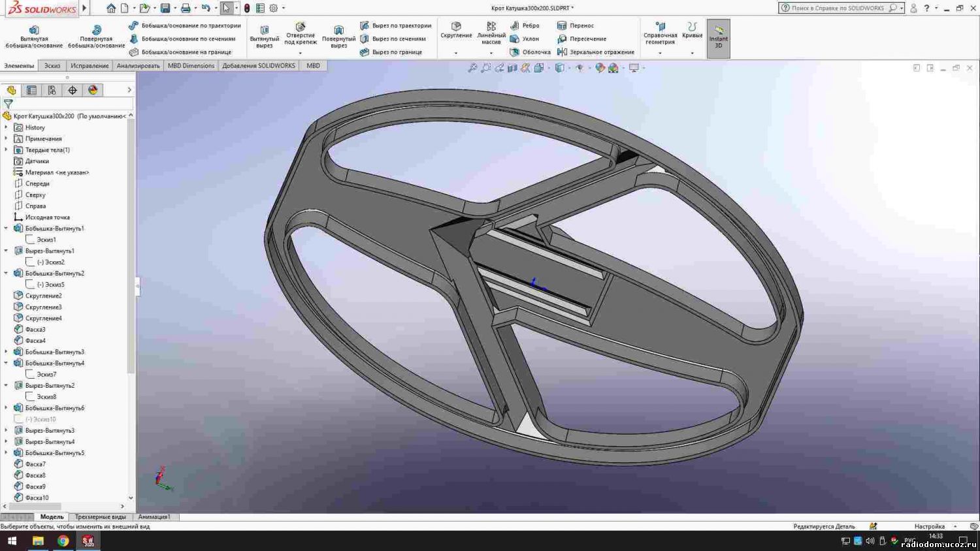Click Вырез по сечениям
980x551 pixels.
pos(393,39)
